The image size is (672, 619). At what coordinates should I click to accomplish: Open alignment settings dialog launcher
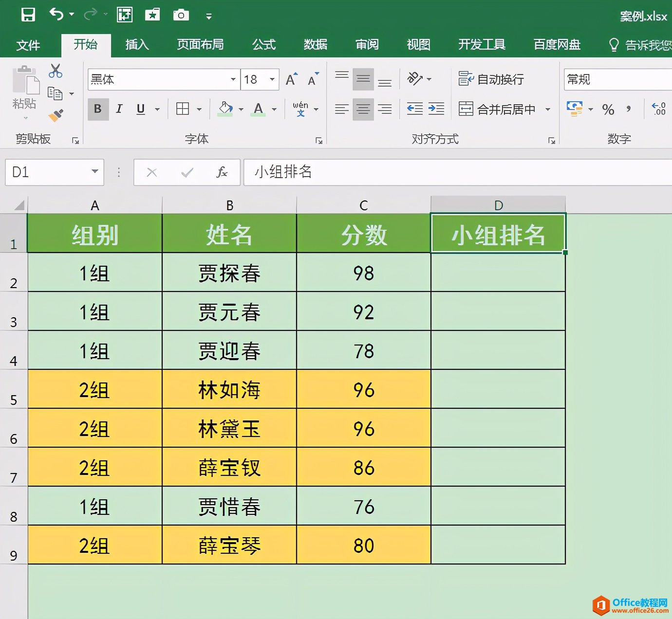point(552,141)
